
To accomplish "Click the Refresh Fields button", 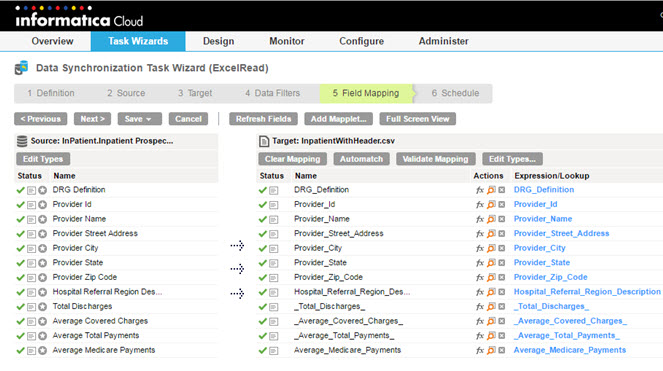I will (263, 119).
